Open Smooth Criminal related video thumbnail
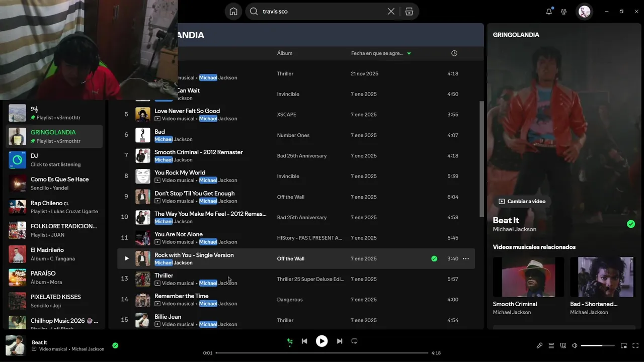 [528, 277]
